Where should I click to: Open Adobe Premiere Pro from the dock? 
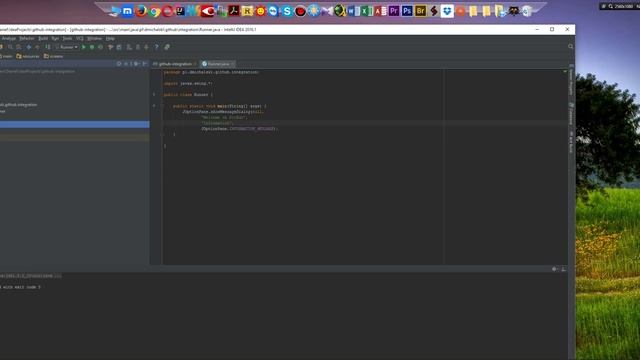coord(394,11)
